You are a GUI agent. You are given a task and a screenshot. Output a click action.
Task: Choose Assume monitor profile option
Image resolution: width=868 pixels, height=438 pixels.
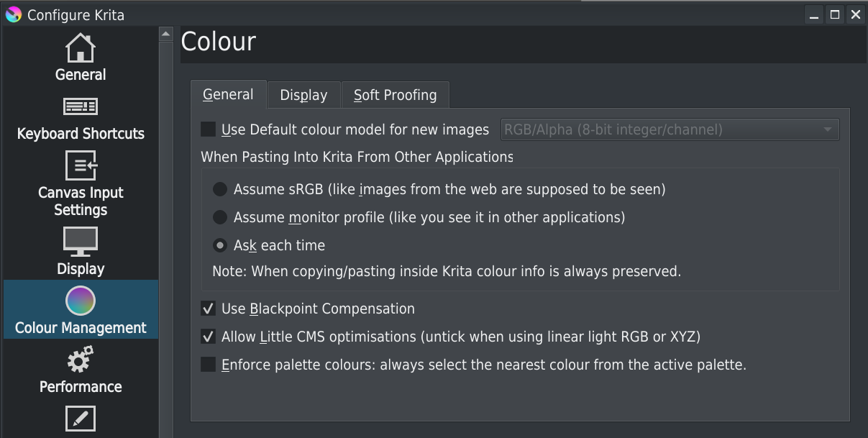click(x=220, y=217)
